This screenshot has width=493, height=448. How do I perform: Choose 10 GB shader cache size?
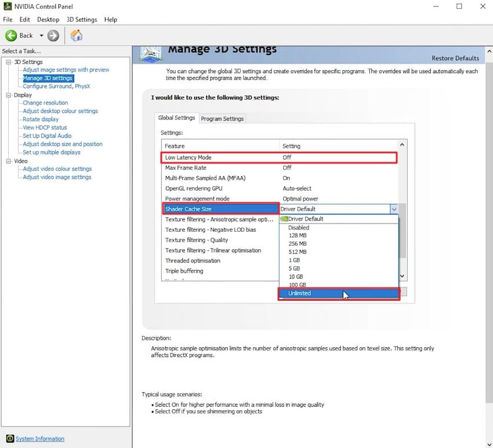[339, 277]
